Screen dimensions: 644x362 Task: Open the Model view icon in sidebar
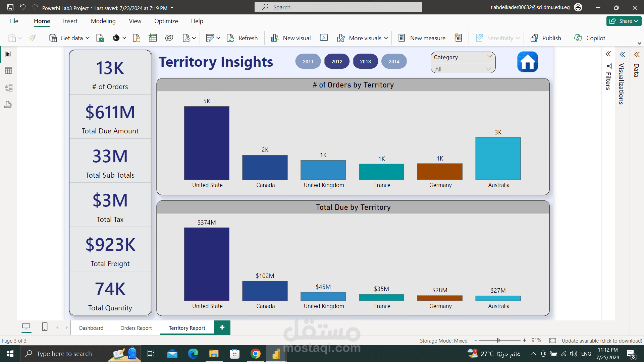(8, 88)
